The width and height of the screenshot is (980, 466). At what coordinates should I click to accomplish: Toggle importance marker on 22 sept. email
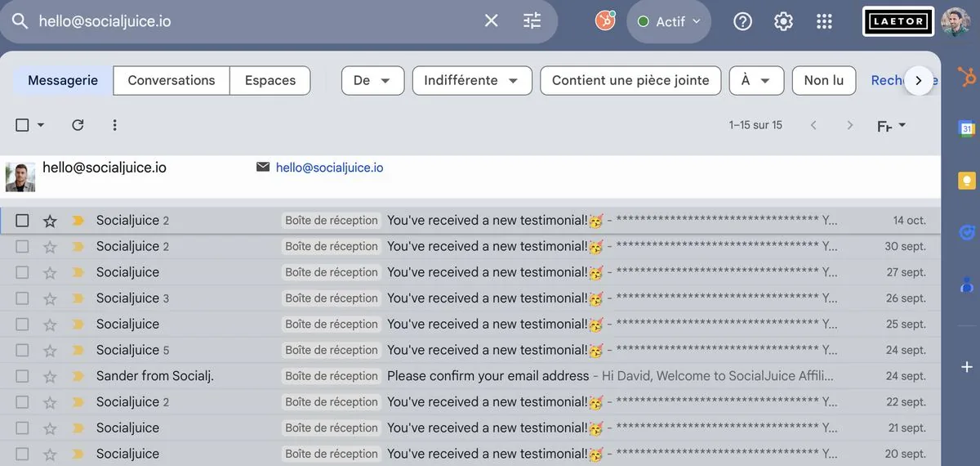(78, 402)
